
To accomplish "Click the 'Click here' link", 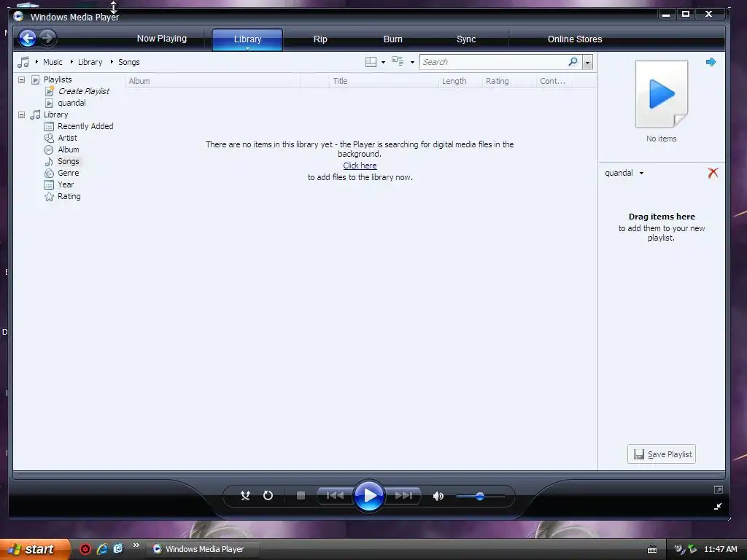I will (x=360, y=166).
